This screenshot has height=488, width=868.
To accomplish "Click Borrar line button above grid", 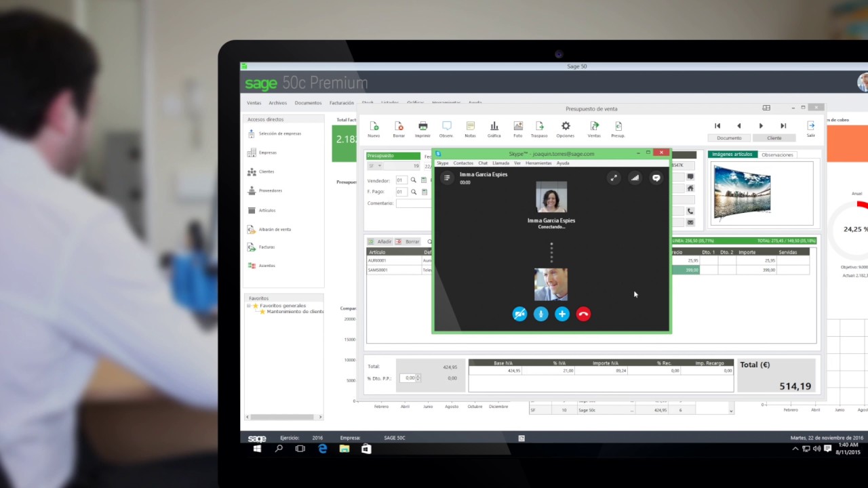I will coord(408,241).
